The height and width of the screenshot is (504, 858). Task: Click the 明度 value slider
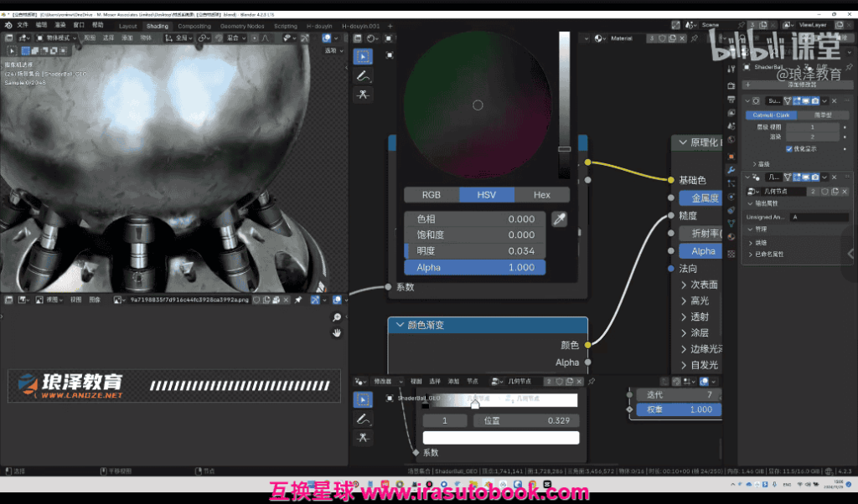(x=474, y=251)
